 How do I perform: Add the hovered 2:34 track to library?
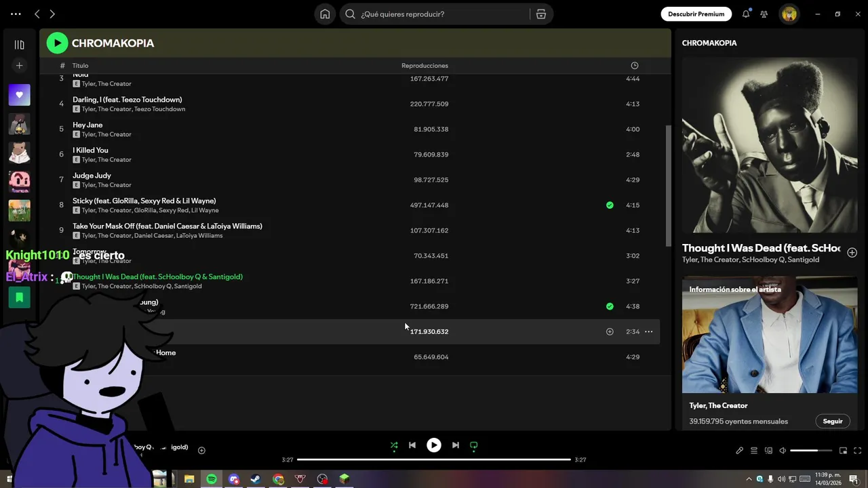(x=610, y=331)
